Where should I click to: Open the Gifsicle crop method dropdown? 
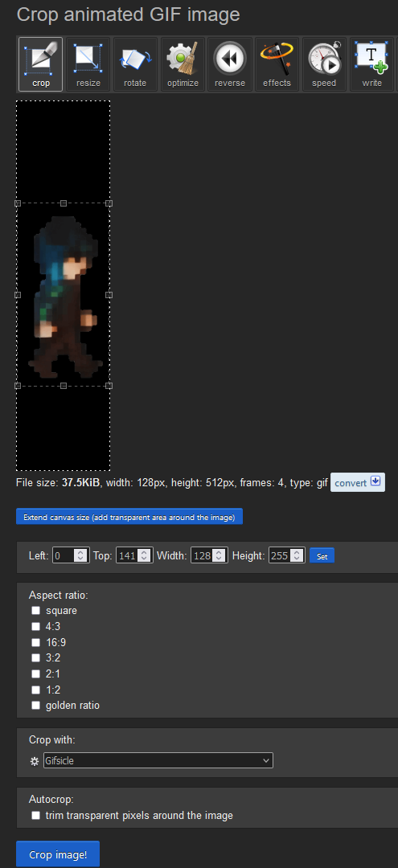(158, 760)
